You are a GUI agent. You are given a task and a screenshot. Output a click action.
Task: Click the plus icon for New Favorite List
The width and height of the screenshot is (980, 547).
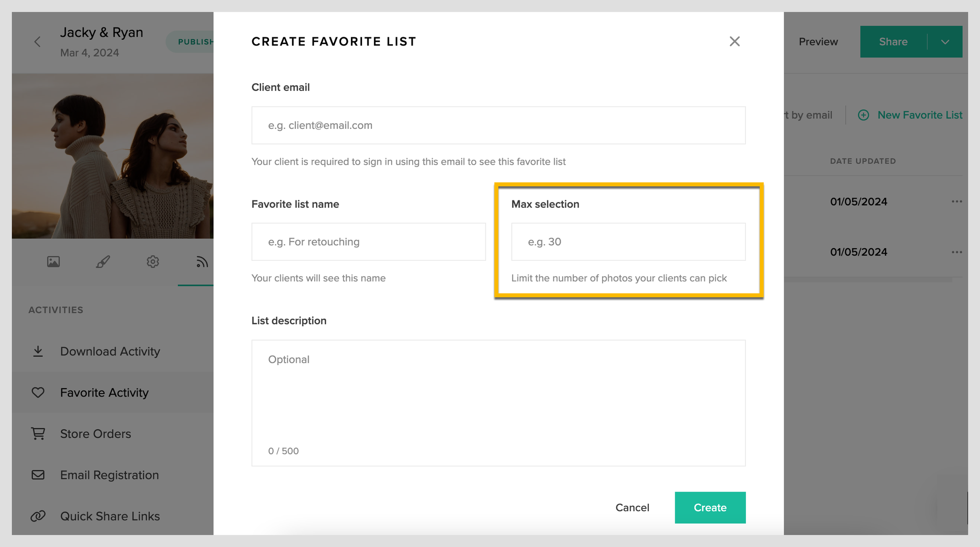(x=863, y=115)
